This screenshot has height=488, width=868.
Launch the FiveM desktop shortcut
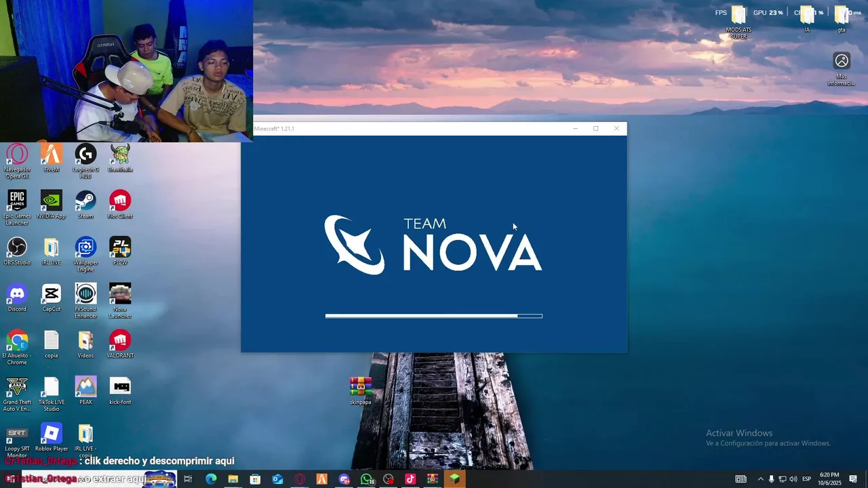coord(52,158)
